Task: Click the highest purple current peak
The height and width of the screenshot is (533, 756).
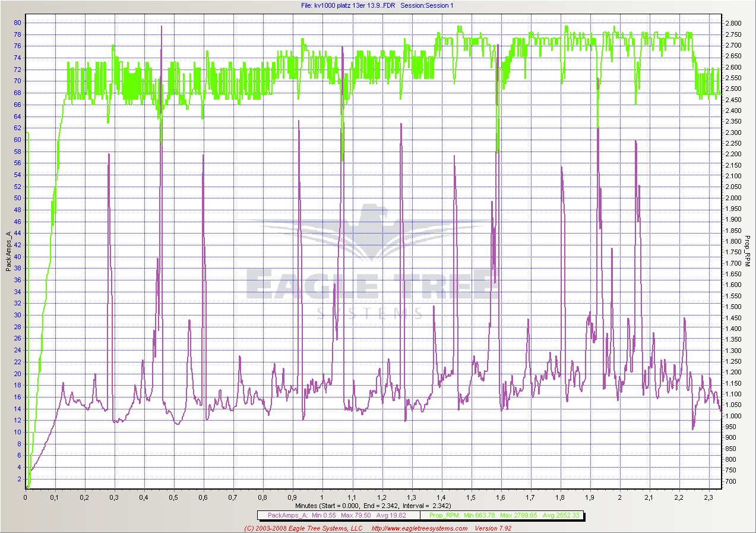Action: coord(162,27)
